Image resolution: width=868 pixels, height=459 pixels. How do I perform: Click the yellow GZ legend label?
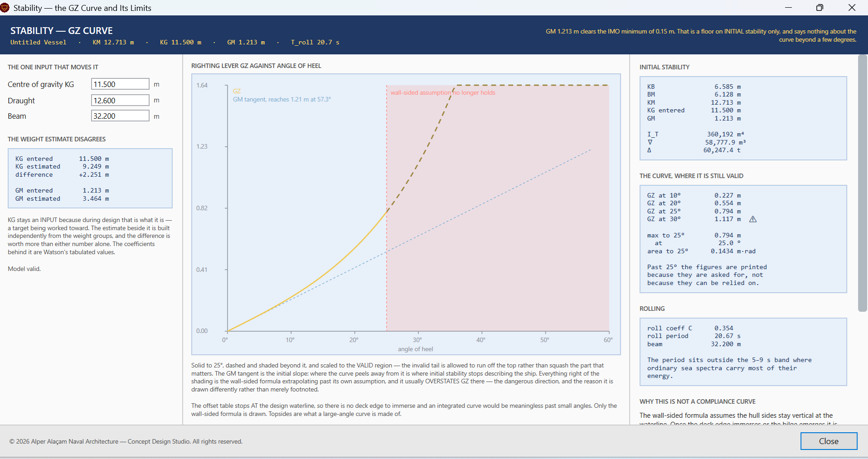237,91
